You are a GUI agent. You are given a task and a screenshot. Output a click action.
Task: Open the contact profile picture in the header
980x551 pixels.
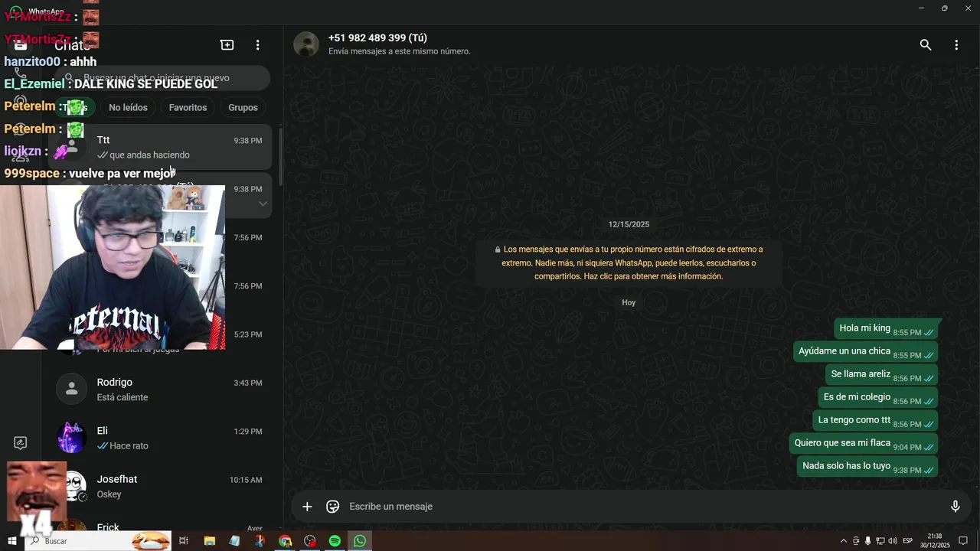coord(306,44)
